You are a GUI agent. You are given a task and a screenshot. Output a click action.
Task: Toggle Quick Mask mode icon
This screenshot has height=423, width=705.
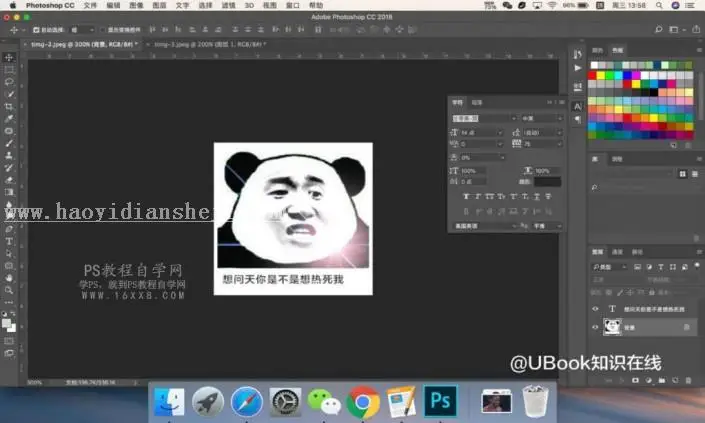[9, 341]
